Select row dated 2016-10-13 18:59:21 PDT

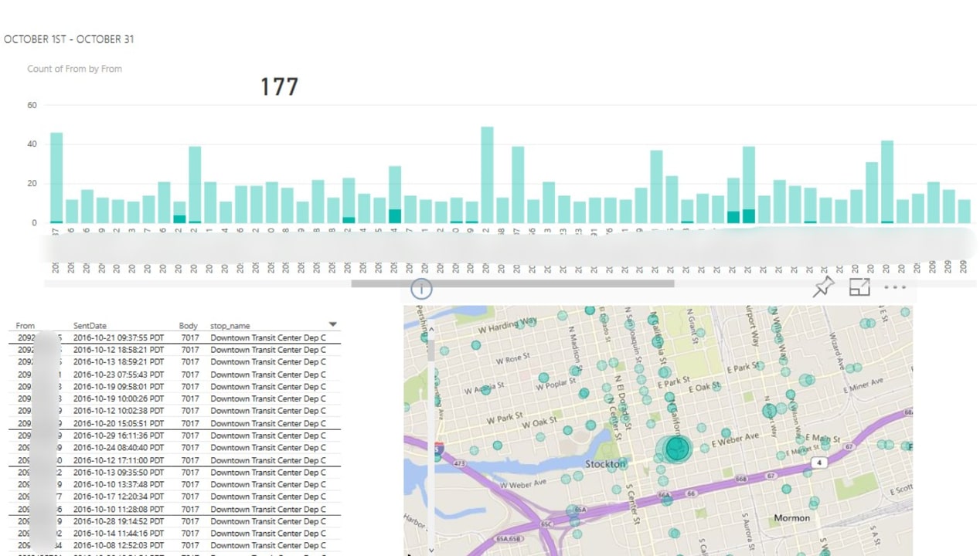coord(175,362)
